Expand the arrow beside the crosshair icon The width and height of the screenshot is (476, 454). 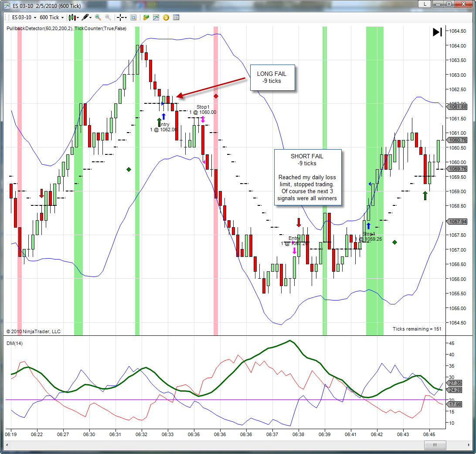[x=126, y=17]
